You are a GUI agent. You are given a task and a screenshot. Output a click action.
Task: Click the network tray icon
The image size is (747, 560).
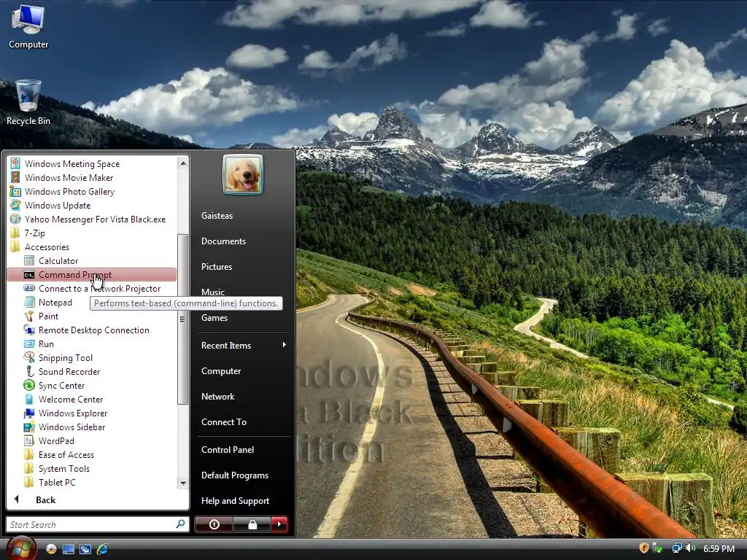pos(676,548)
